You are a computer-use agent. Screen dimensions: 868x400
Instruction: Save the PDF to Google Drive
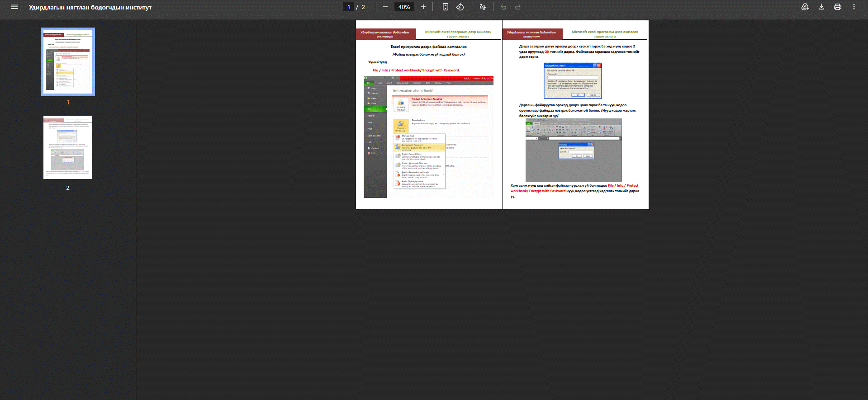coord(805,7)
